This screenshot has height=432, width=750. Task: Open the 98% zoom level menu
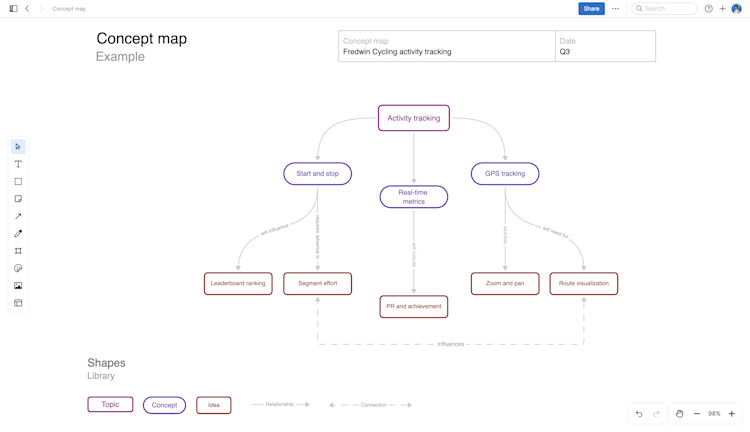pos(714,414)
